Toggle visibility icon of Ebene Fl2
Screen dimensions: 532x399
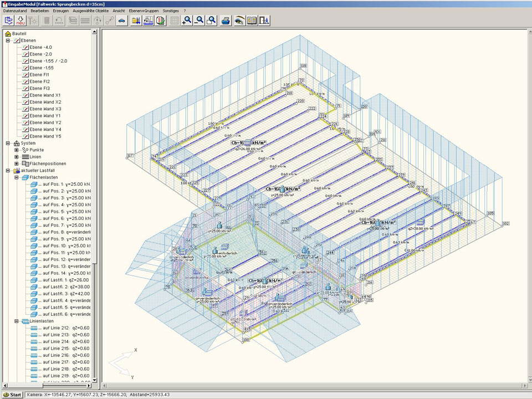25,81
